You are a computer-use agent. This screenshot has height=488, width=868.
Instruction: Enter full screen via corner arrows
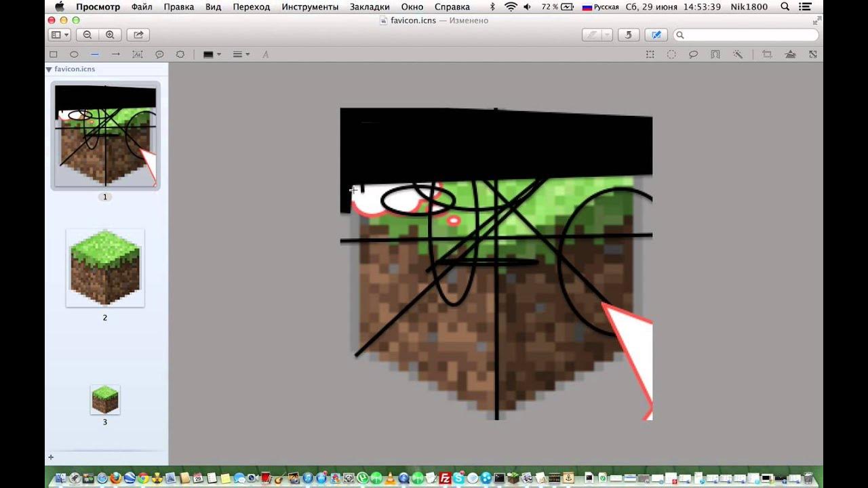[x=816, y=20]
